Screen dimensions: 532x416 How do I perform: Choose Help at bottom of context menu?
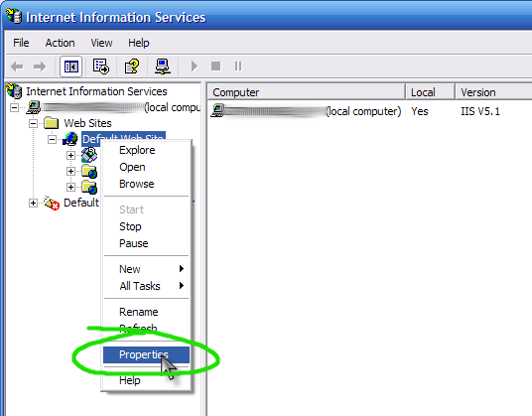coord(146,380)
